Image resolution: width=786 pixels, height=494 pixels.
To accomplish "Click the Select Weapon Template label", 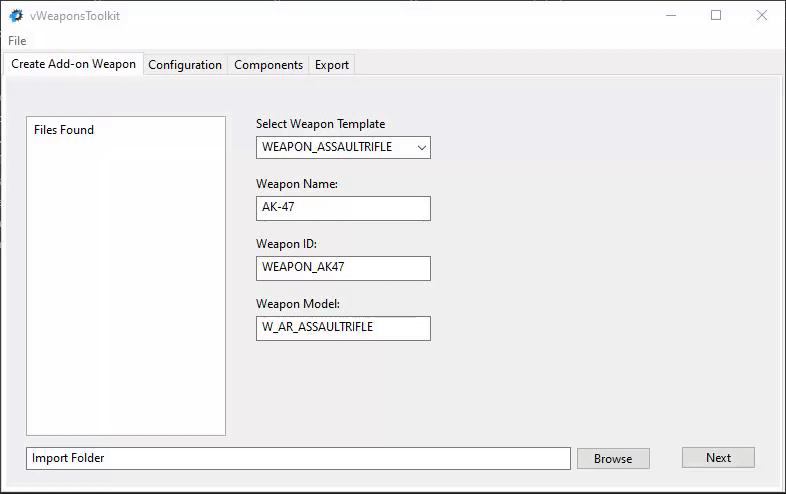I will point(320,124).
